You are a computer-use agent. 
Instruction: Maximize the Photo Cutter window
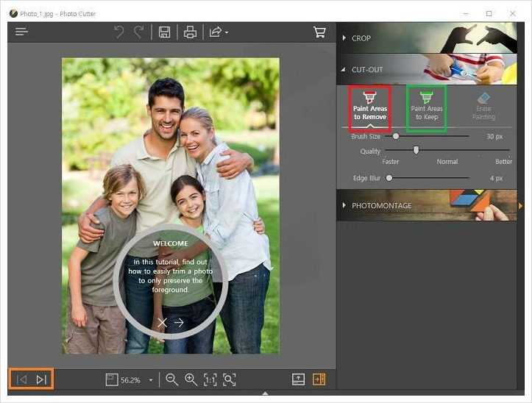pyautogui.click(x=489, y=13)
